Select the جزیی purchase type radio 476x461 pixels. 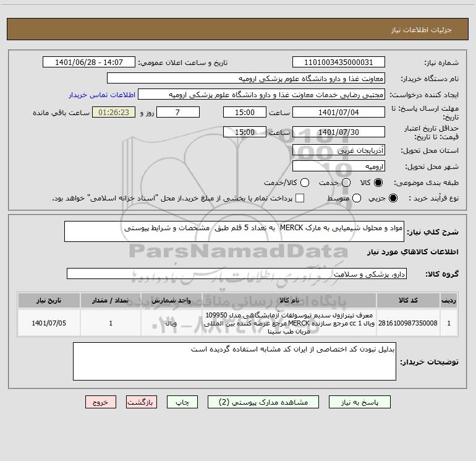[393, 198]
